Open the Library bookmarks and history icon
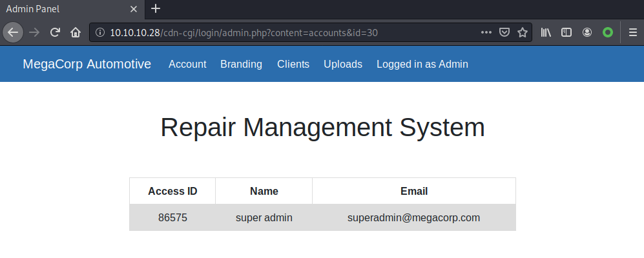 tap(546, 32)
